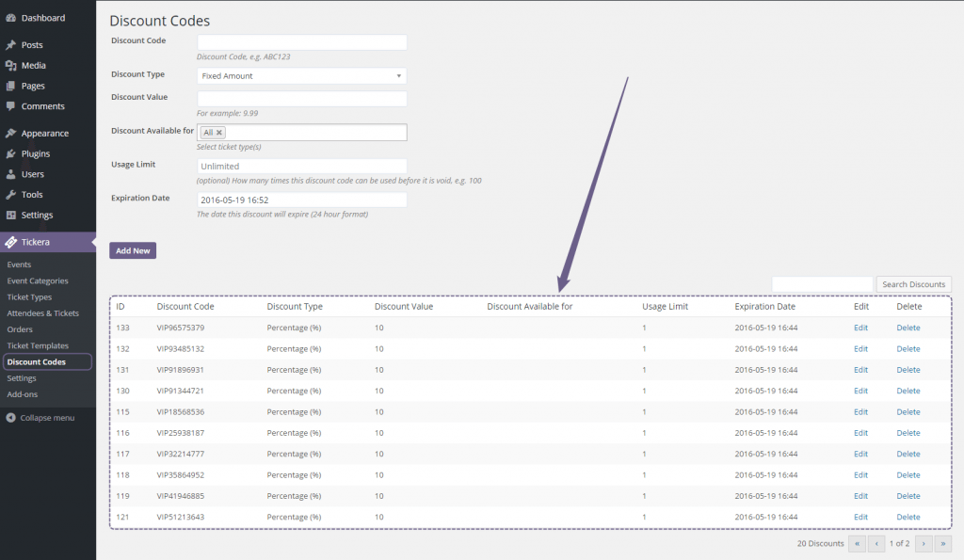
Task: Open the Discount Type dropdown
Action: coord(302,76)
